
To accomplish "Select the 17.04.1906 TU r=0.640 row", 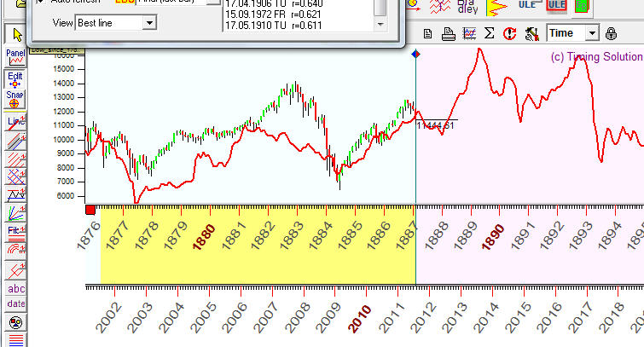I will [x=274, y=4].
